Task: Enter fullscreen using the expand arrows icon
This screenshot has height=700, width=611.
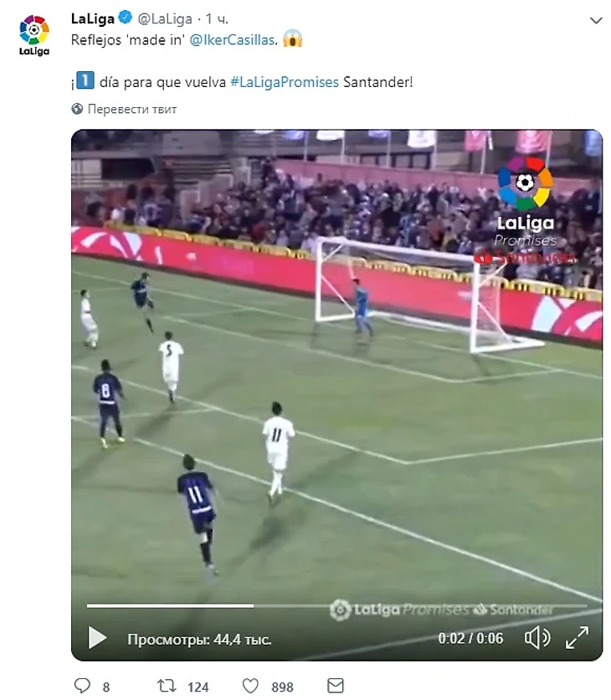Action: (x=577, y=637)
